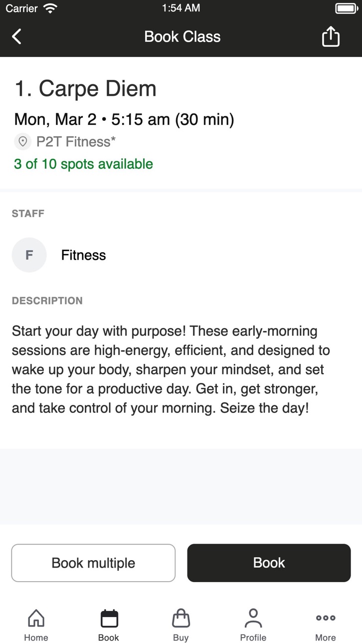Tap the battery icon in status bar

(346, 8)
